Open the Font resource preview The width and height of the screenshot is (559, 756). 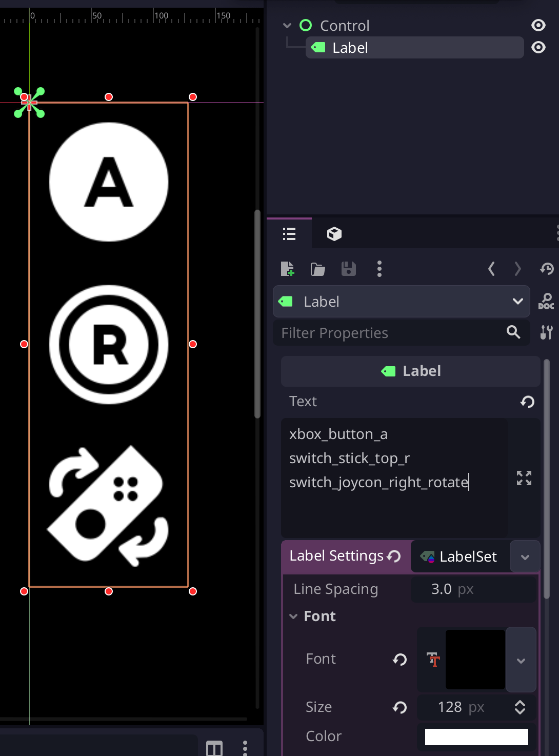coord(475,659)
